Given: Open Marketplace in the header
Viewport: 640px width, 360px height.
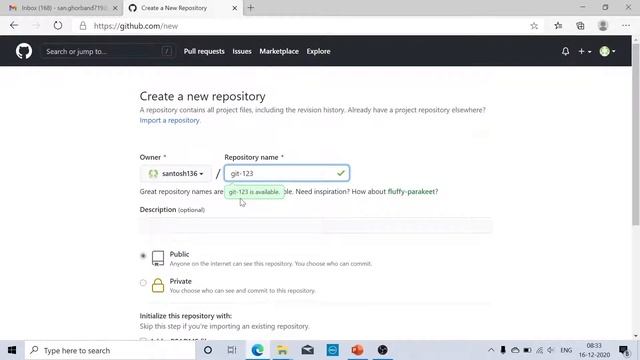Looking at the screenshot, I should [x=279, y=51].
